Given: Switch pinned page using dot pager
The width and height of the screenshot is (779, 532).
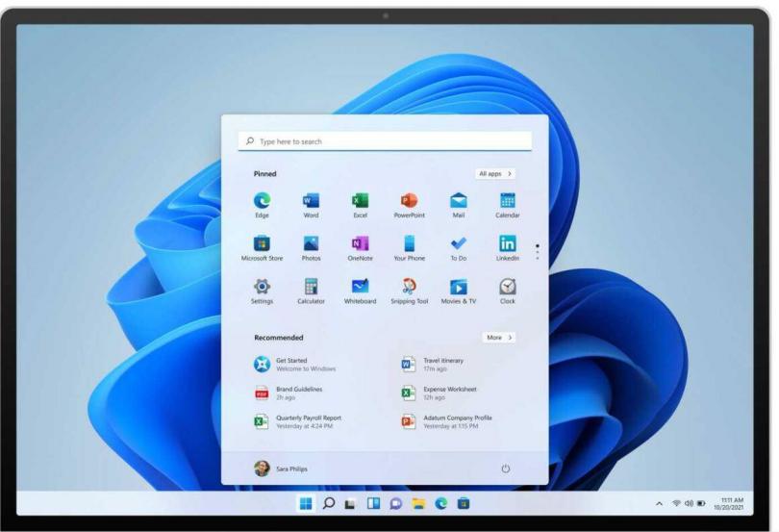Looking at the screenshot, I should tap(537, 252).
